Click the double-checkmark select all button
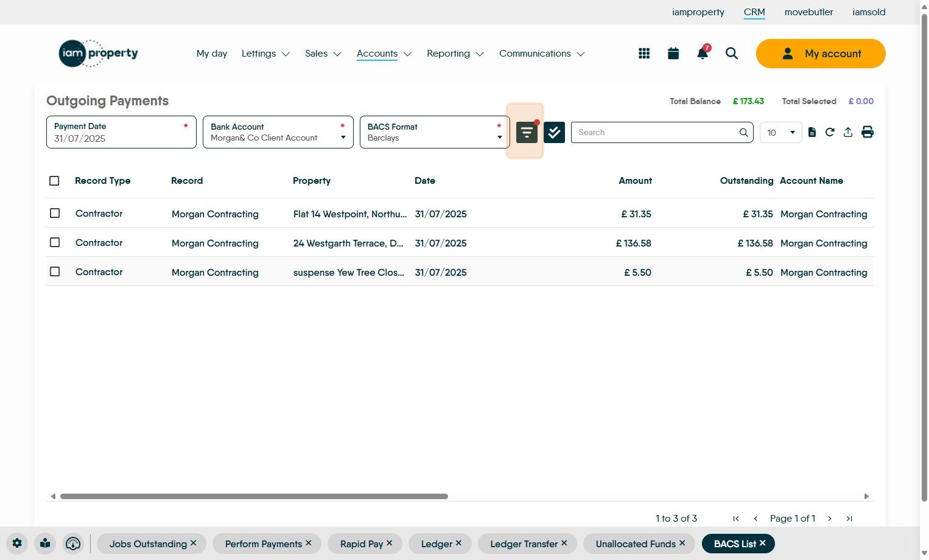929x560 pixels. (x=554, y=132)
